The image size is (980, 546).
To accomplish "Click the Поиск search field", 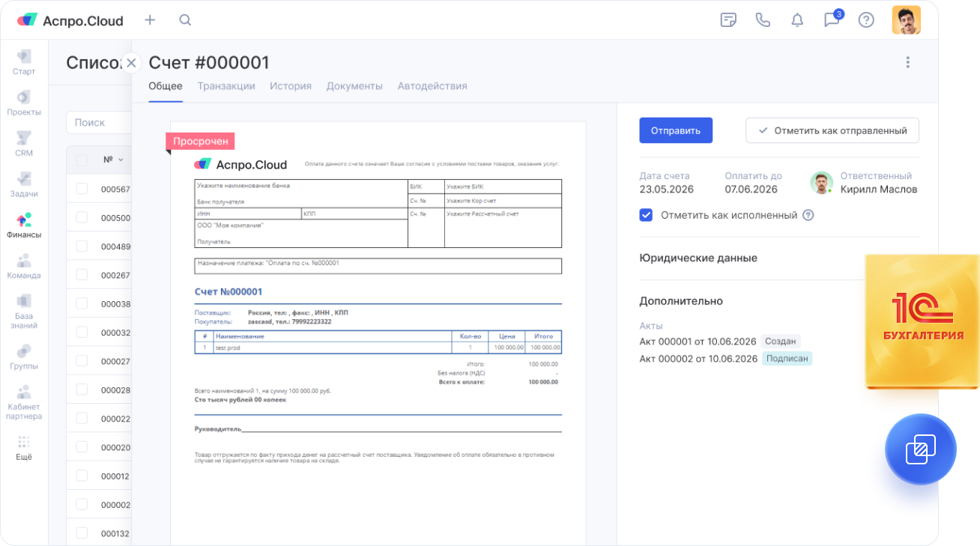I will pyautogui.click(x=97, y=123).
